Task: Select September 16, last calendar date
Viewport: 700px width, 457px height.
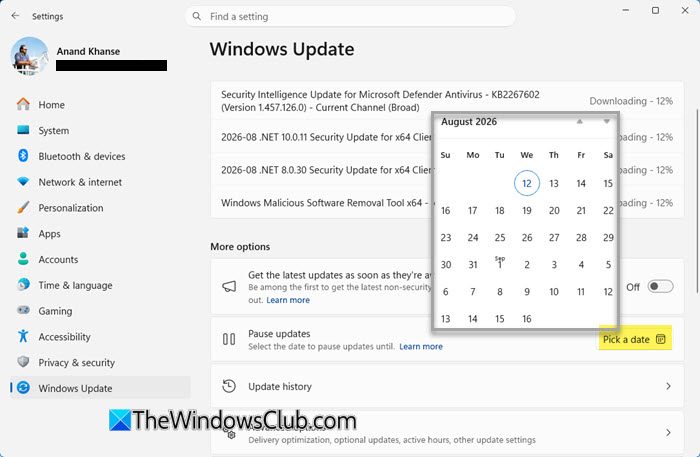Action: tap(527, 319)
